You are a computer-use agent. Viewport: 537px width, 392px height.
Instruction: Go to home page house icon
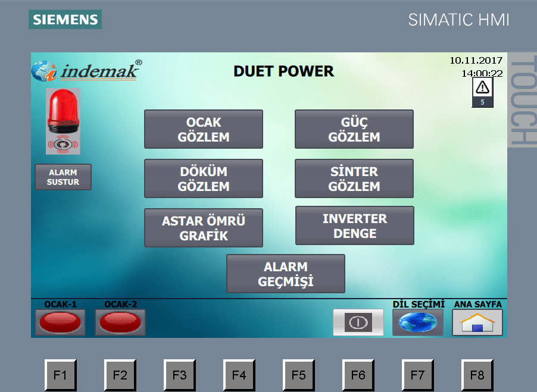click(x=477, y=322)
